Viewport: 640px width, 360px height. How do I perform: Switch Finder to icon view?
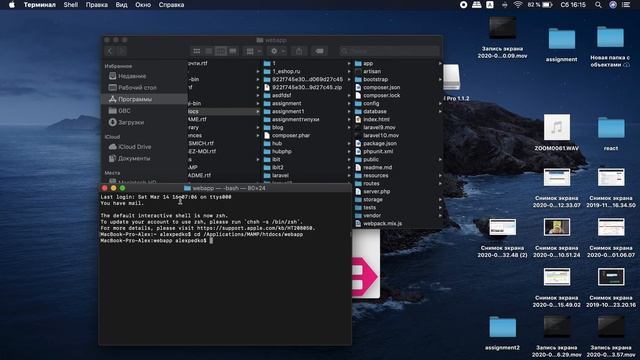pos(197,51)
